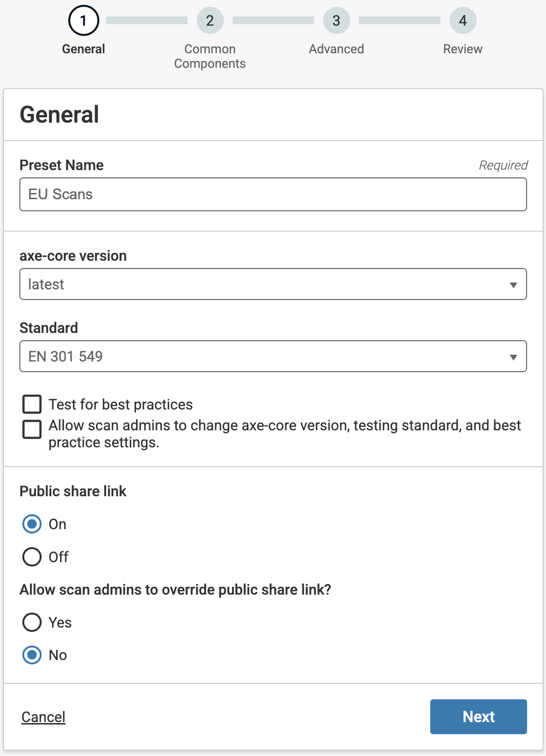
Task: Choose Yes for override public share link
Action: pyautogui.click(x=32, y=622)
